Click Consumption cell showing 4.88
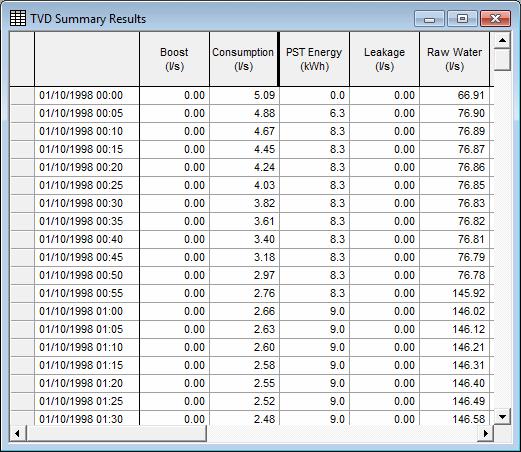The height and width of the screenshot is (452, 521). point(244,113)
